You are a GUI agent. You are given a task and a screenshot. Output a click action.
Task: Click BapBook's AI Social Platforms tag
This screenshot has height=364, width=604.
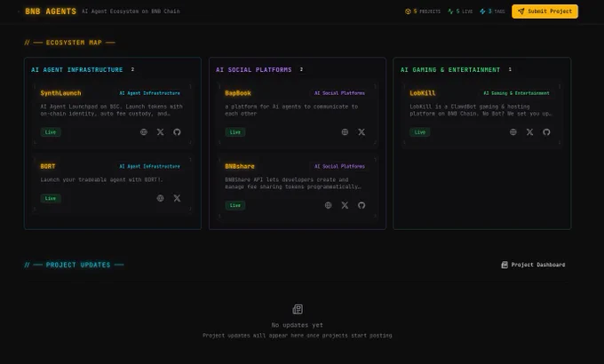[339, 93]
